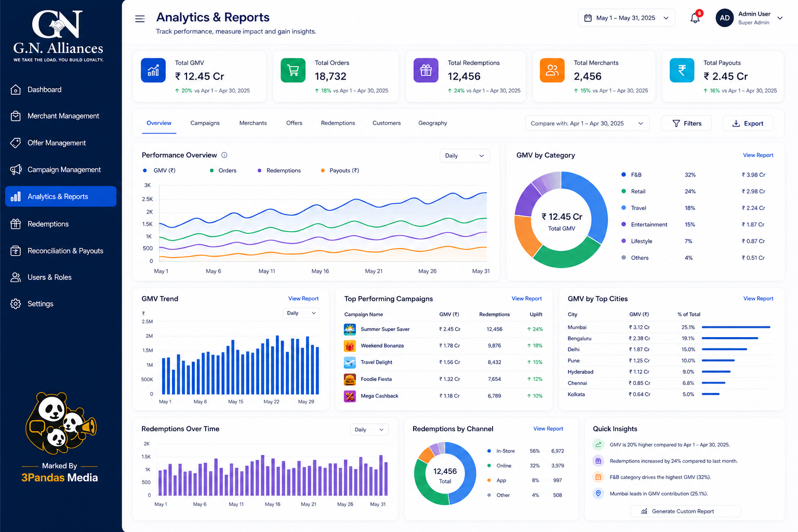The width and height of the screenshot is (798, 532).
Task: Open Redemptions Over Time Daily dropdown
Action: click(369, 430)
